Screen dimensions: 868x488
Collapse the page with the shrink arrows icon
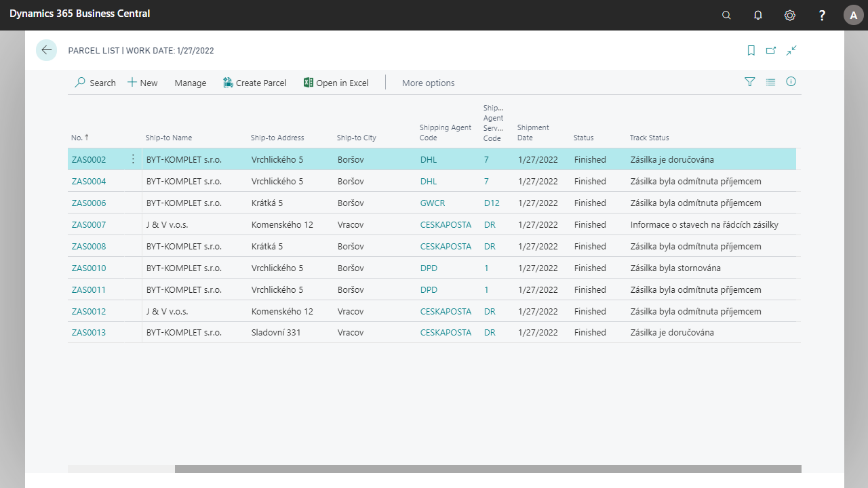791,50
